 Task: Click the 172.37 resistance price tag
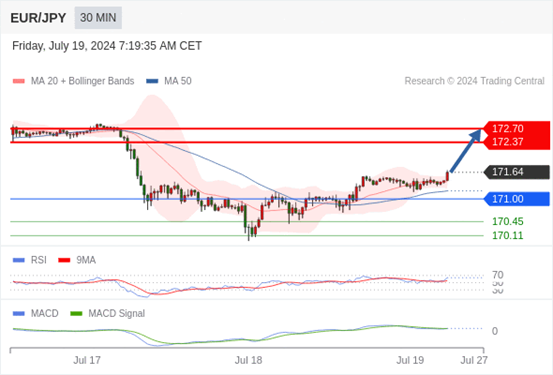point(516,142)
